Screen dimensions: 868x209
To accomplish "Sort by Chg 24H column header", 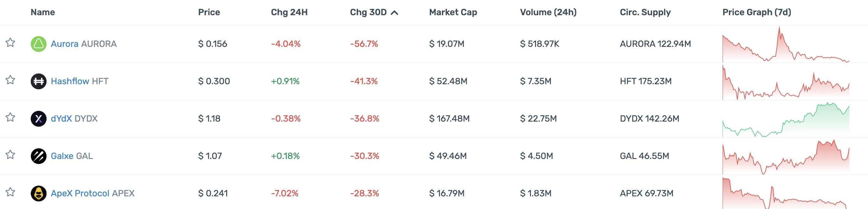I will [x=289, y=12].
